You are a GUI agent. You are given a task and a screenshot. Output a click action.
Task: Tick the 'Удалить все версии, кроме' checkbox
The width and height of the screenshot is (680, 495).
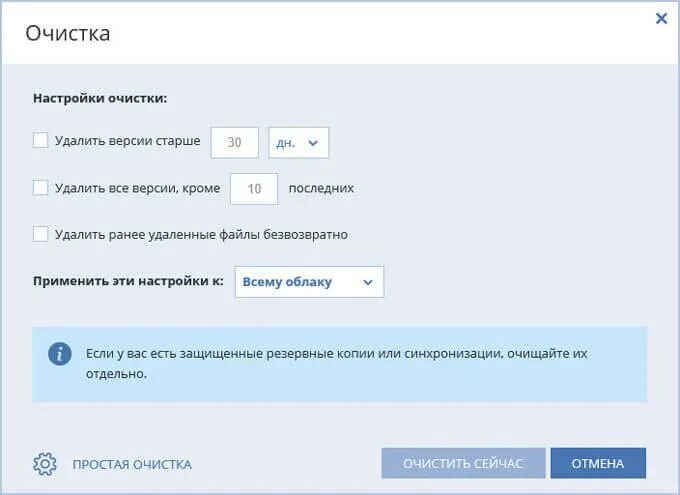pyautogui.click(x=40, y=188)
